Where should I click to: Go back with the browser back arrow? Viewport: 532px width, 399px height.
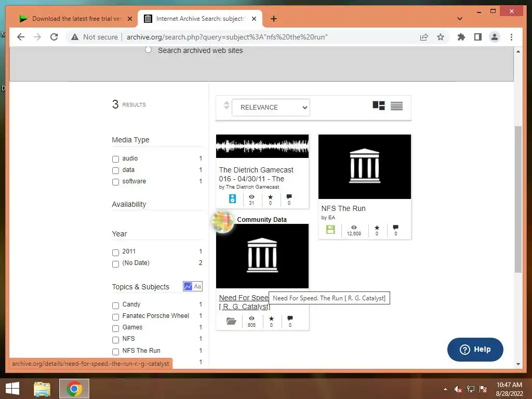tap(21, 37)
